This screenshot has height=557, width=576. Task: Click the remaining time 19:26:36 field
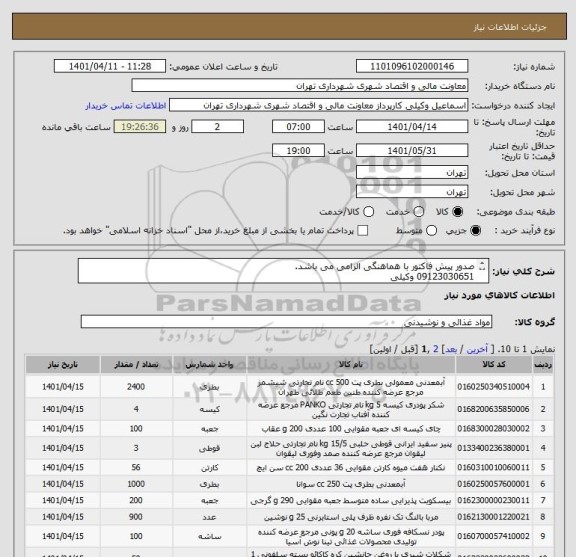click(140, 127)
